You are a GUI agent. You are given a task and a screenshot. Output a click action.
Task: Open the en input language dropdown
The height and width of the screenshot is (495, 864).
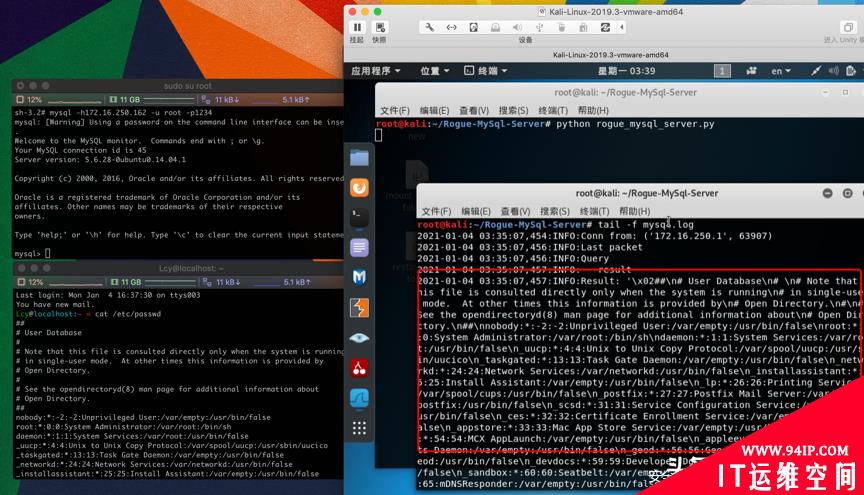[781, 71]
